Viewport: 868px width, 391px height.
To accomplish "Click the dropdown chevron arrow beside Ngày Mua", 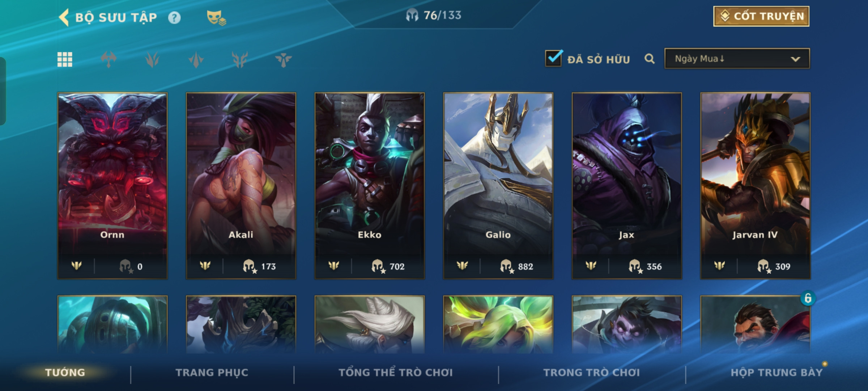I will 795,59.
